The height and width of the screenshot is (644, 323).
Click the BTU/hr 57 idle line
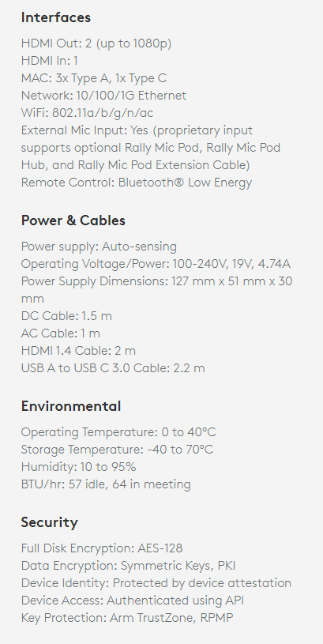click(x=106, y=484)
